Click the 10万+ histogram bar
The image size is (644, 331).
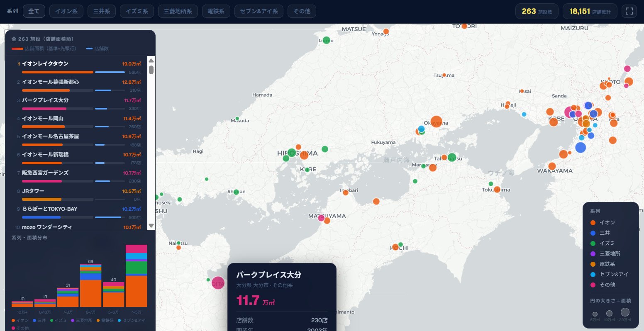pyautogui.click(x=22, y=304)
